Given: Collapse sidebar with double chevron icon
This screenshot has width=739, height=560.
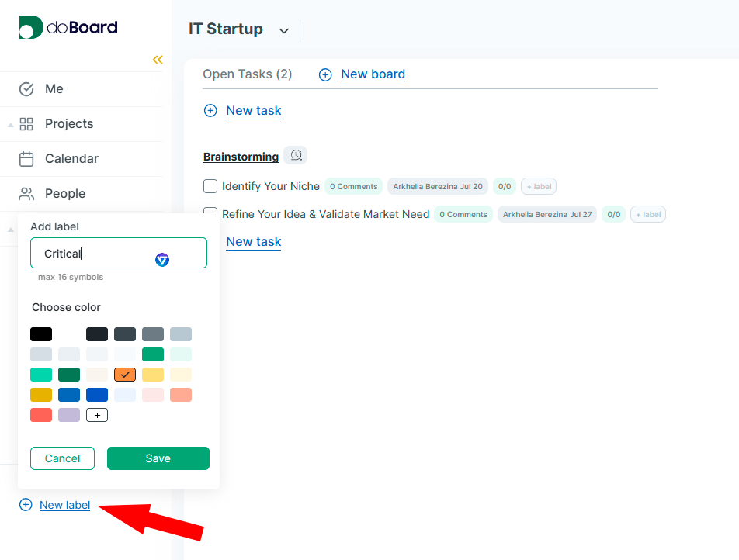Looking at the screenshot, I should tap(158, 60).
